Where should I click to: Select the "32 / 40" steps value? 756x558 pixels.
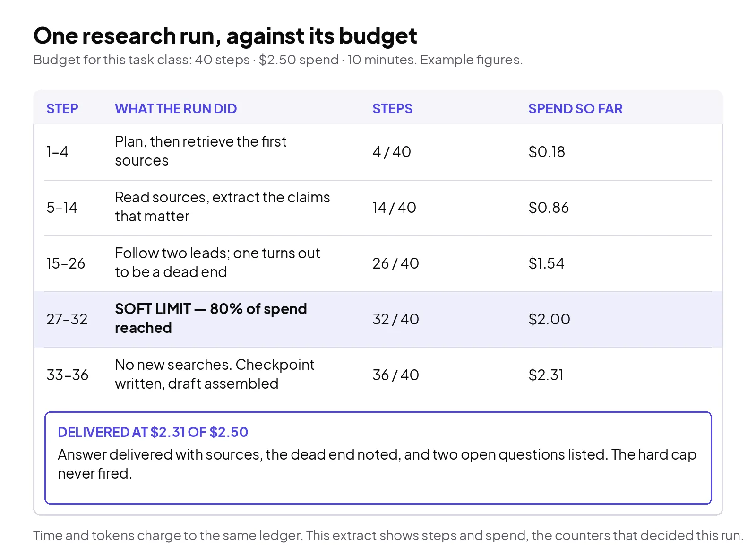tap(395, 319)
